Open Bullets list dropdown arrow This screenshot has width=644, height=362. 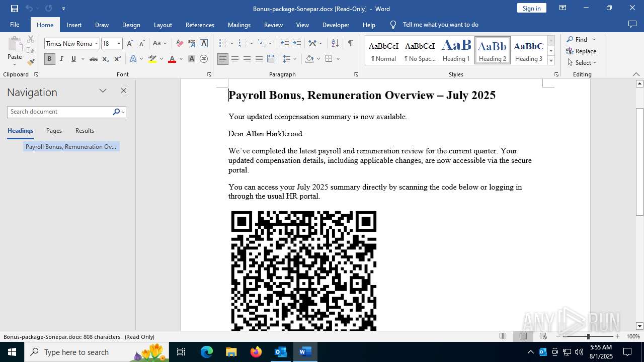click(x=231, y=44)
